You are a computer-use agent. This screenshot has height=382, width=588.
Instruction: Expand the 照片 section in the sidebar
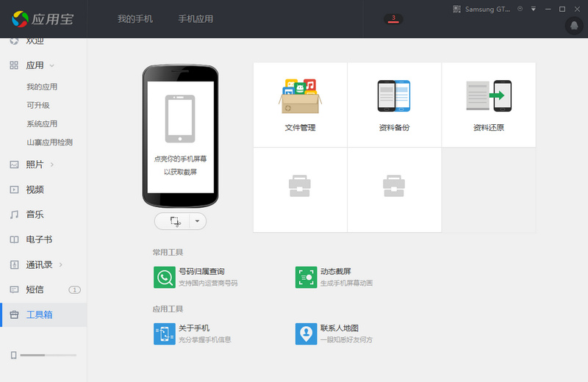[x=52, y=165]
